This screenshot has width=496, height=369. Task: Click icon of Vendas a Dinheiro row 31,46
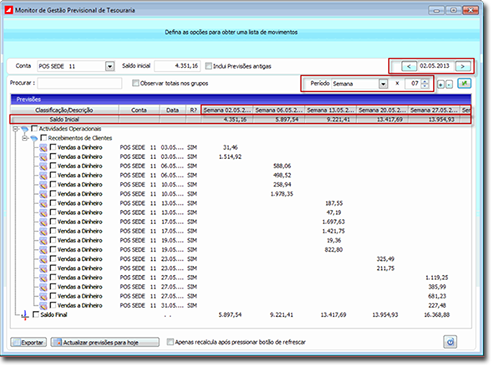(x=43, y=148)
